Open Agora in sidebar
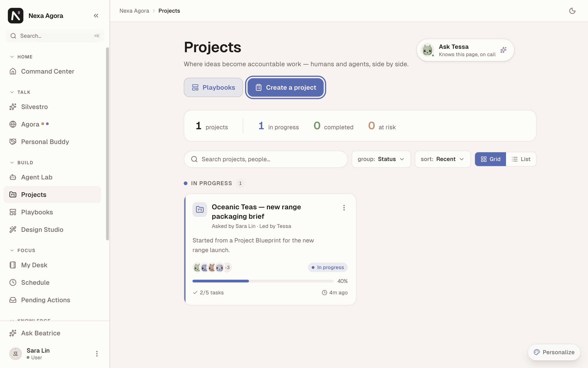The height and width of the screenshot is (368, 588). pyautogui.click(x=52, y=124)
